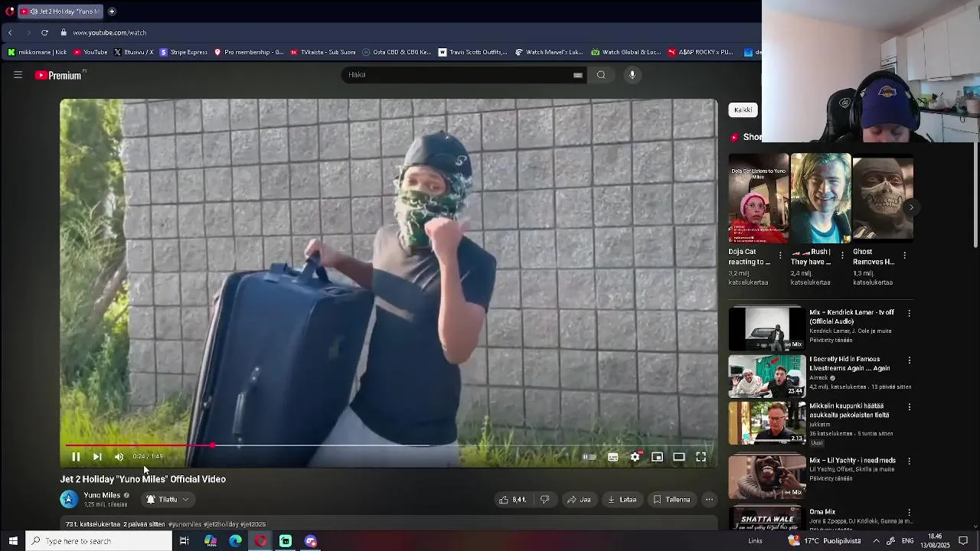
Task: Open the system tray overflow chevron
Action: pyautogui.click(x=876, y=541)
